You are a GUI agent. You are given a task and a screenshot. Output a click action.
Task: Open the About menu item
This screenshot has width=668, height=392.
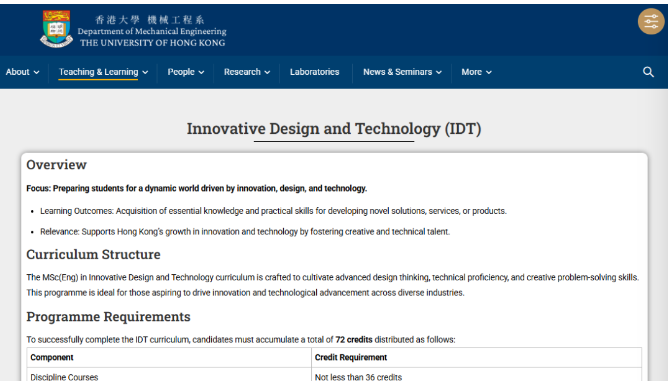click(17, 72)
